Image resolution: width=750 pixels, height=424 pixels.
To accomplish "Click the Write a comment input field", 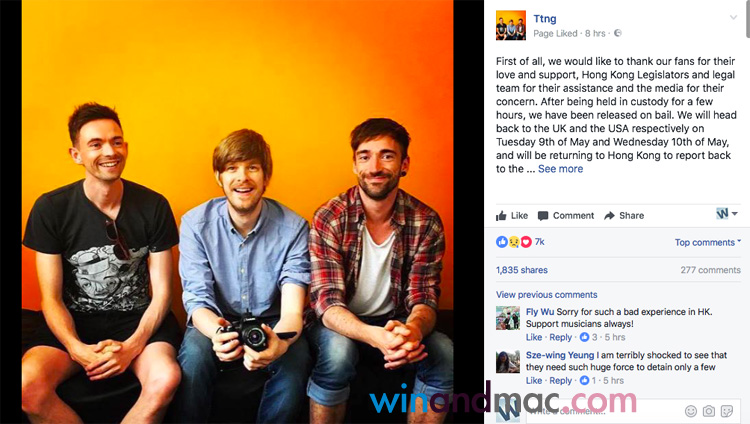I will click(x=603, y=411).
